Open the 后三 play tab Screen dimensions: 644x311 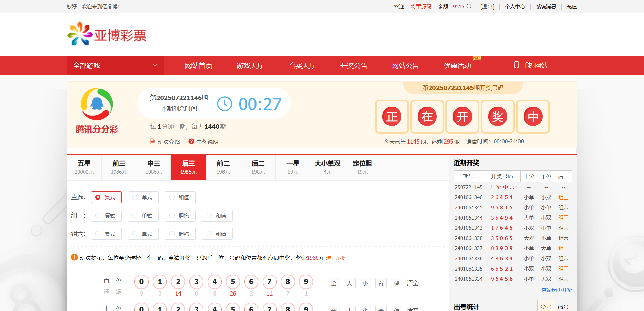pyautogui.click(x=188, y=168)
